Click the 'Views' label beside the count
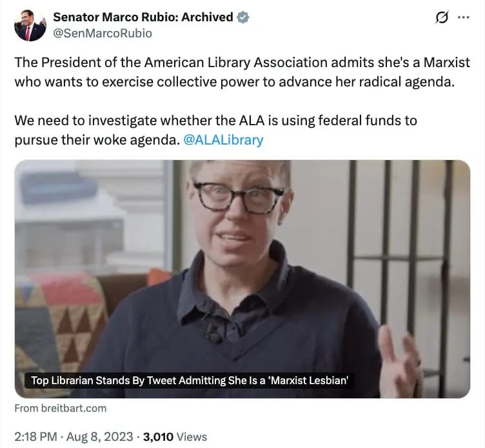Image resolution: width=485 pixels, height=448 pixels. [x=192, y=436]
